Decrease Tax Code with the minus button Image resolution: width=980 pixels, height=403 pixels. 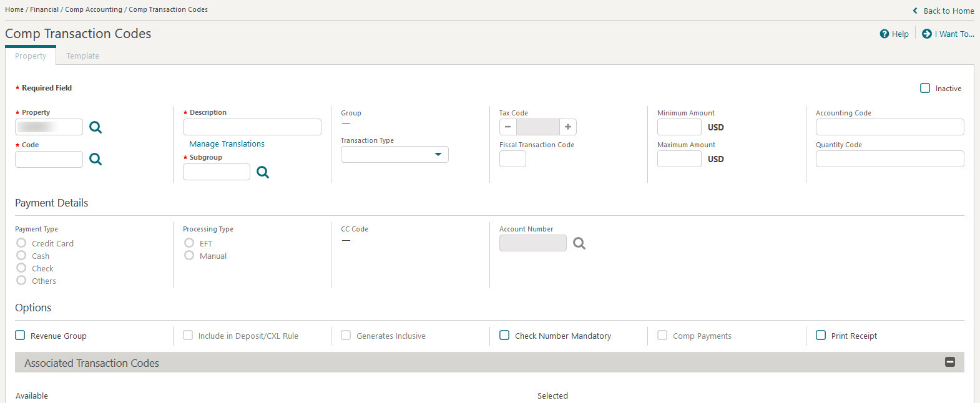point(508,127)
